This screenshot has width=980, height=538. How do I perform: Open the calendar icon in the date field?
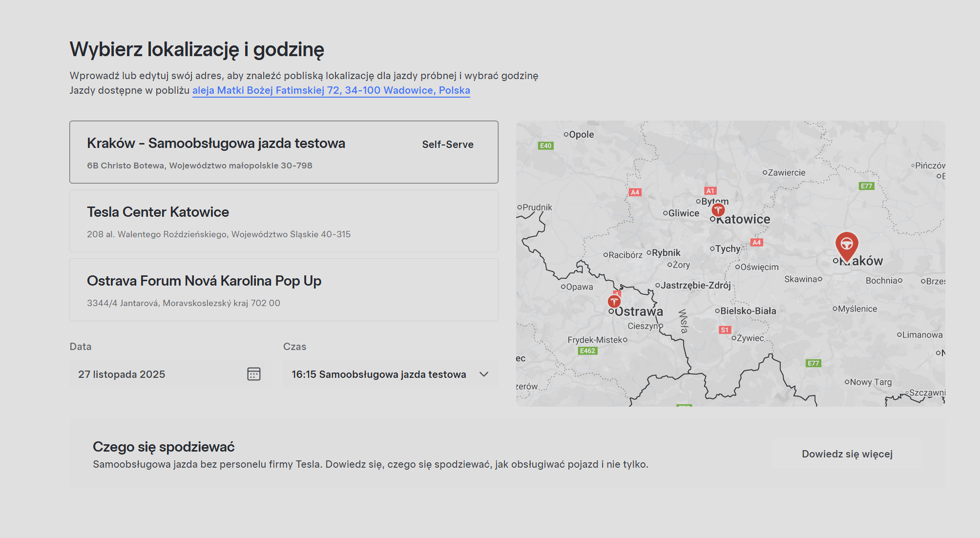click(253, 374)
